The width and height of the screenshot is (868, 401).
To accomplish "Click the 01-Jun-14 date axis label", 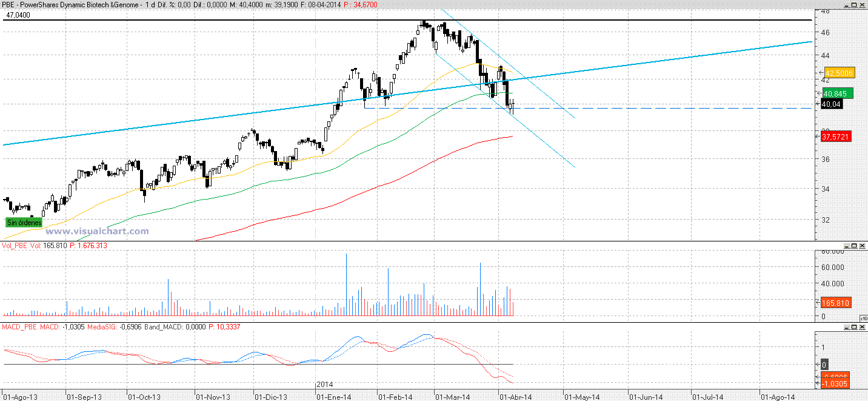I will [644, 396].
